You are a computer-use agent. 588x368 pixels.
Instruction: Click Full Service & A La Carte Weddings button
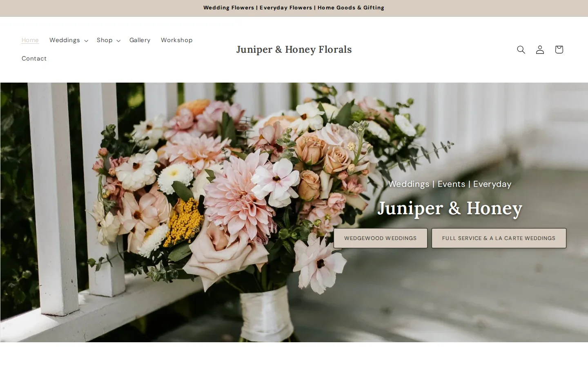coord(499,238)
